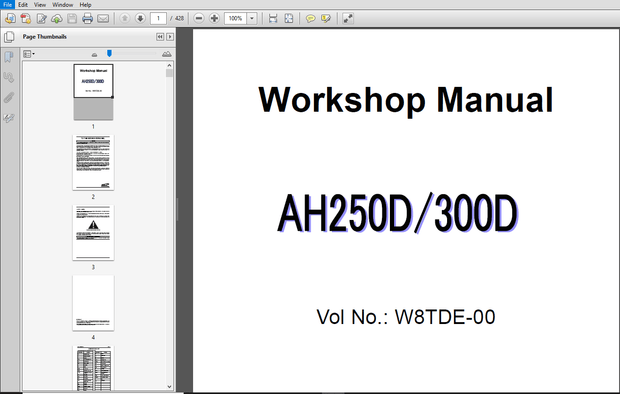Click the Page Thumbnails panel title
Image resolution: width=620 pixels, height=394 pixels.
click(x=45, y=37)
